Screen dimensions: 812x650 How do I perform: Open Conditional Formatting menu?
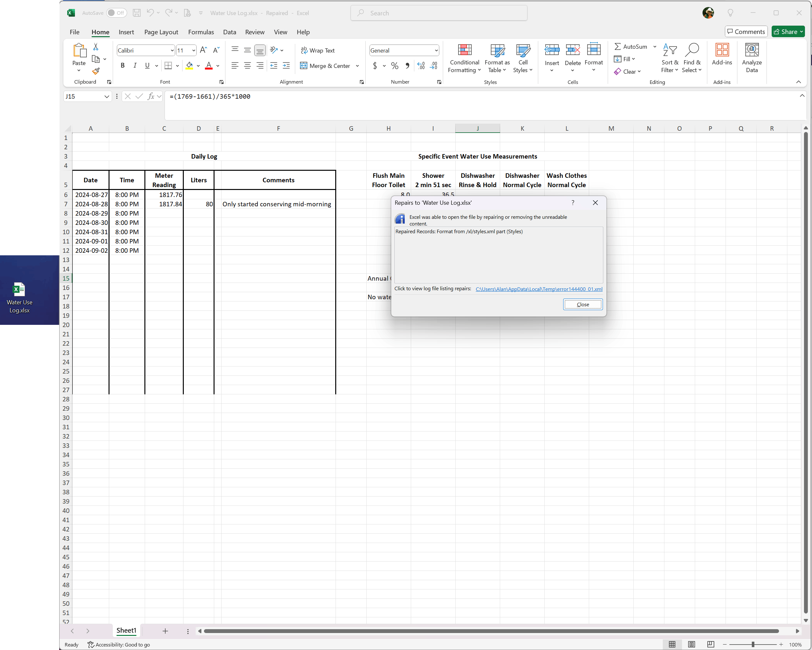pos(464,58)
